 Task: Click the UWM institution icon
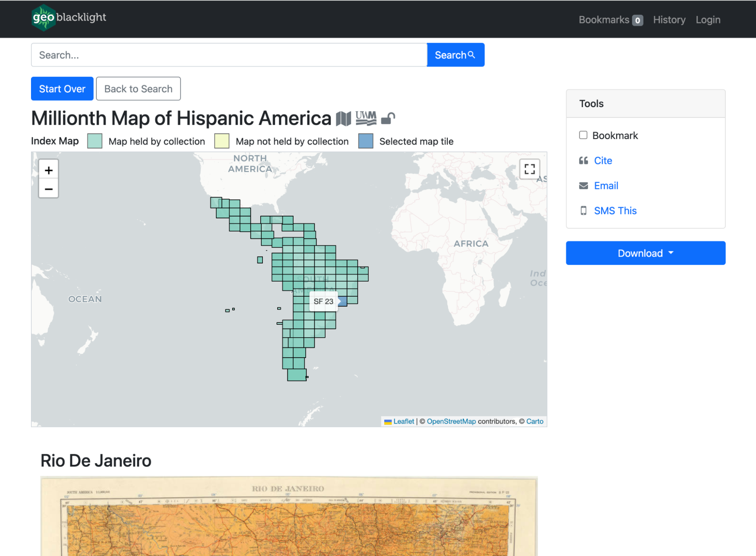(x=366, y=118)
